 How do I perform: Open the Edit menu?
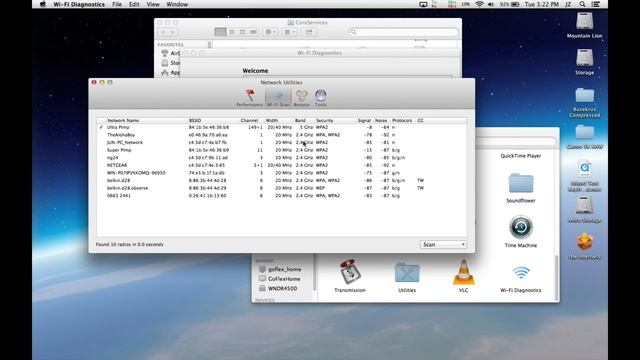pyautogui.click(x=134, y=4)
